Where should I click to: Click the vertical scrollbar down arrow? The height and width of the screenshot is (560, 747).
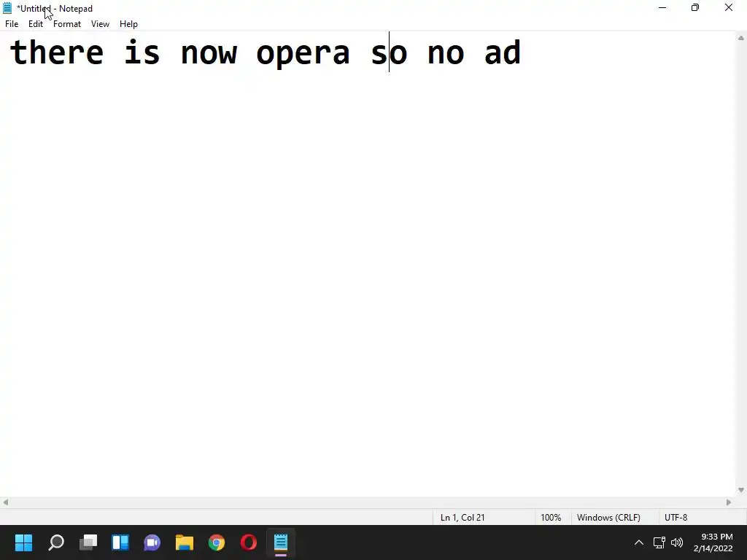click(x=741, y=490)
